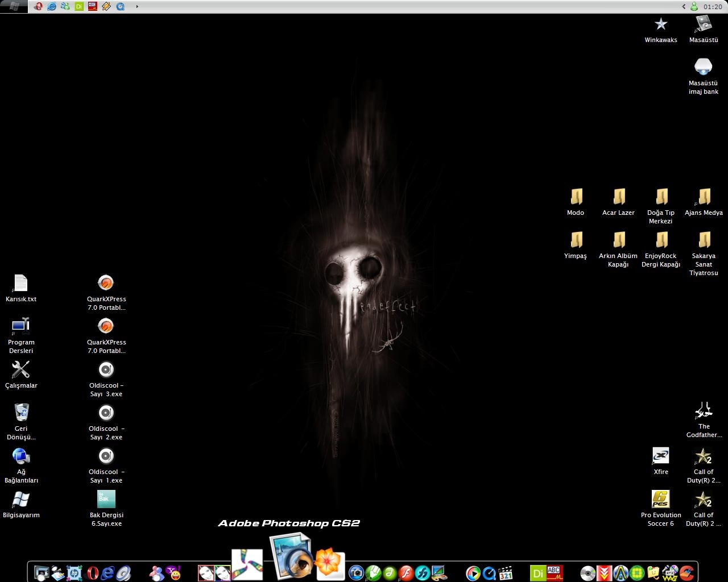Screen dimensions: 728x582
Task: Launch CCleaner from the dock
Action: tap(686, 573)
